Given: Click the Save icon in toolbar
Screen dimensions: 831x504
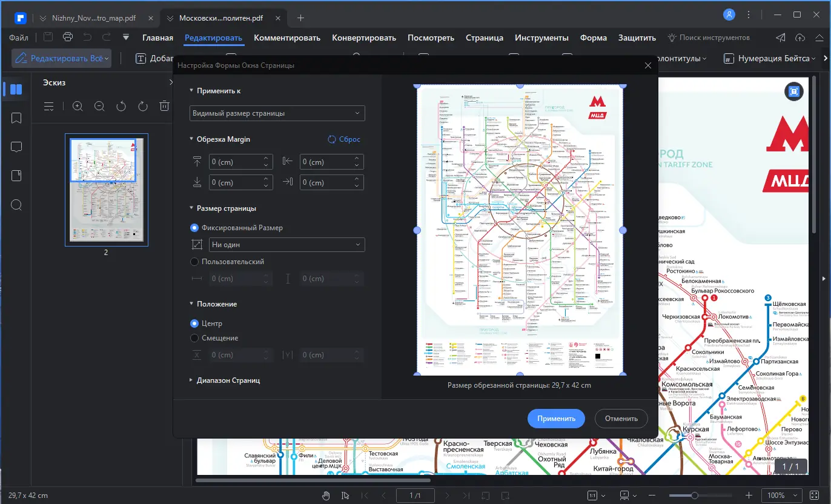Looking at the screenshot, I should coord(48,37).
